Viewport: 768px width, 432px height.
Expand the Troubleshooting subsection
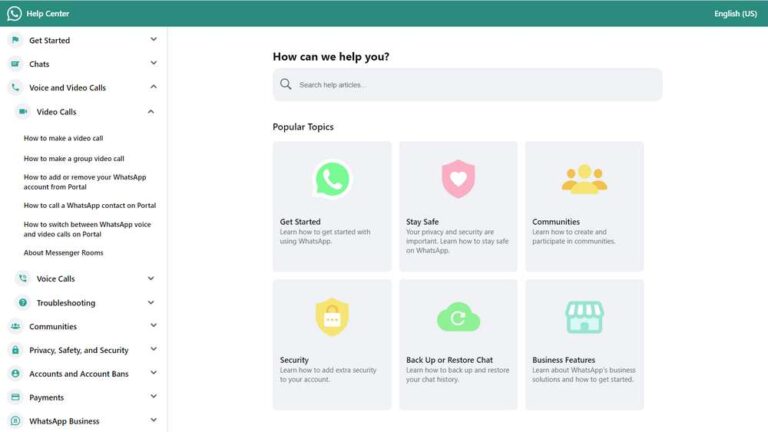[151, 303]
